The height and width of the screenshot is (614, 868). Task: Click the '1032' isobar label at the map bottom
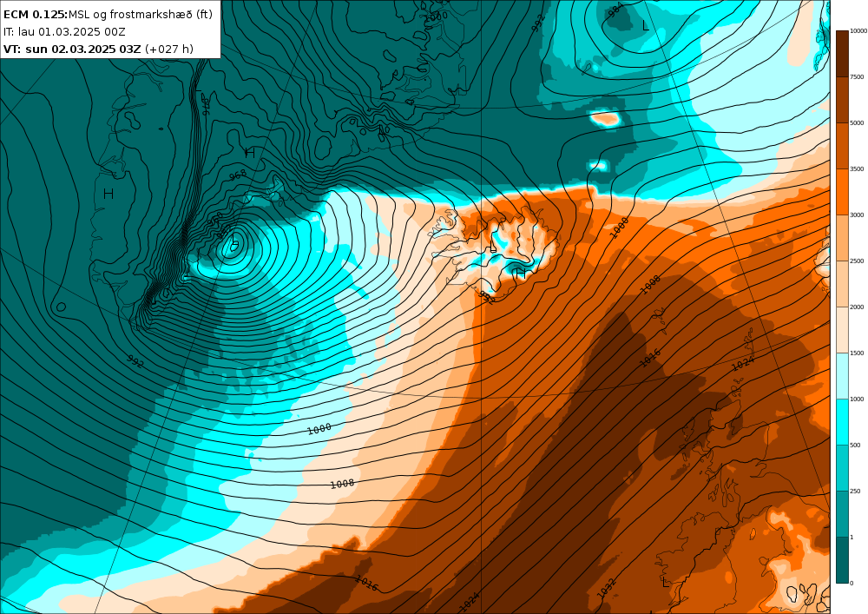point(606,587)
